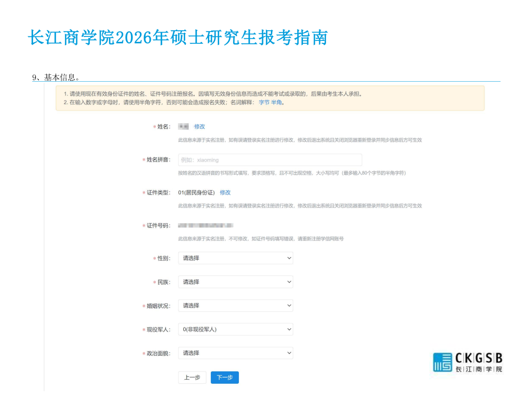This screenshot has height=399, width=532.
Task: Open the 民族 dropdown list
Action: pyautogui.click(x=235, y=282)
